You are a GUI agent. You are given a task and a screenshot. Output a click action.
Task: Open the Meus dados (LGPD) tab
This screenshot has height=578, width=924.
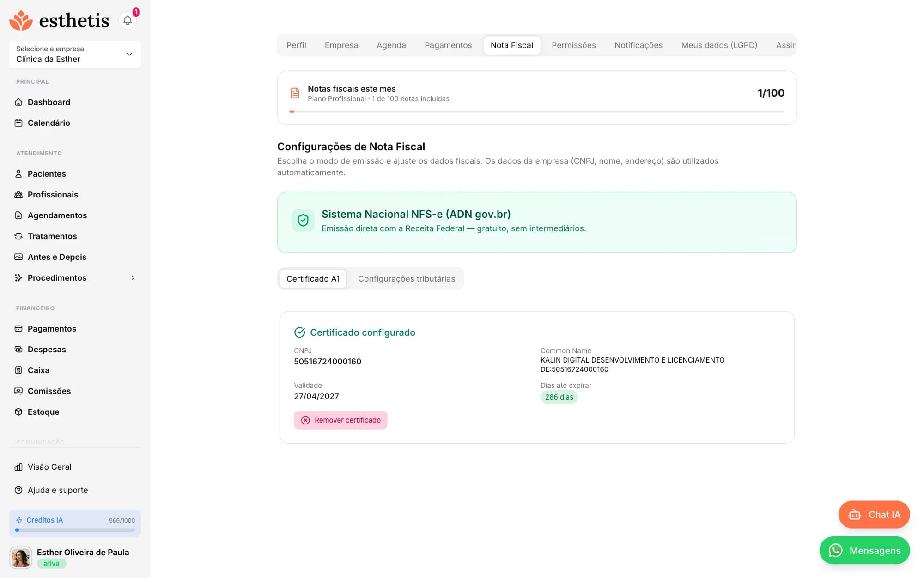719,45
